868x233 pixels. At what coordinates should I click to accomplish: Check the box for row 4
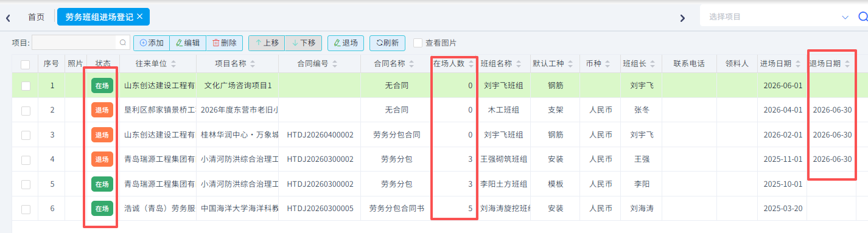click(26, 159)
